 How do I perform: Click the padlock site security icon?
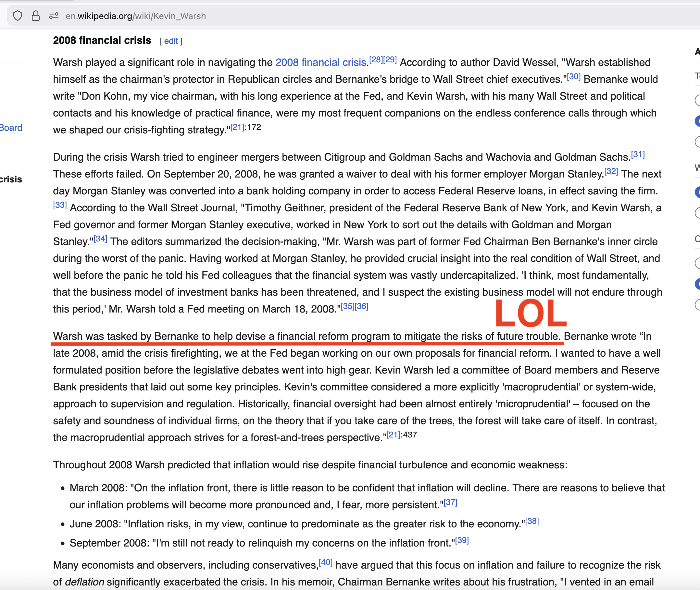tap(35, 16)
